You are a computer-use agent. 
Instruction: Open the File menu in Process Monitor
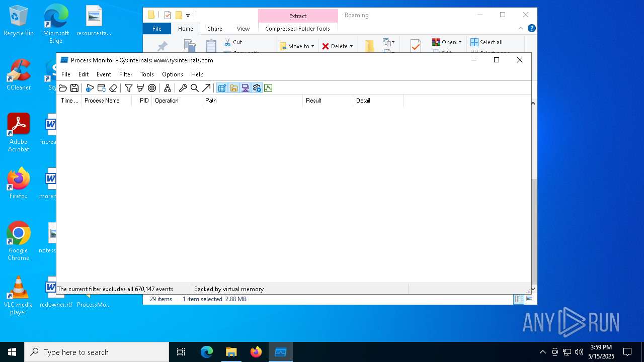click(66, 74)
